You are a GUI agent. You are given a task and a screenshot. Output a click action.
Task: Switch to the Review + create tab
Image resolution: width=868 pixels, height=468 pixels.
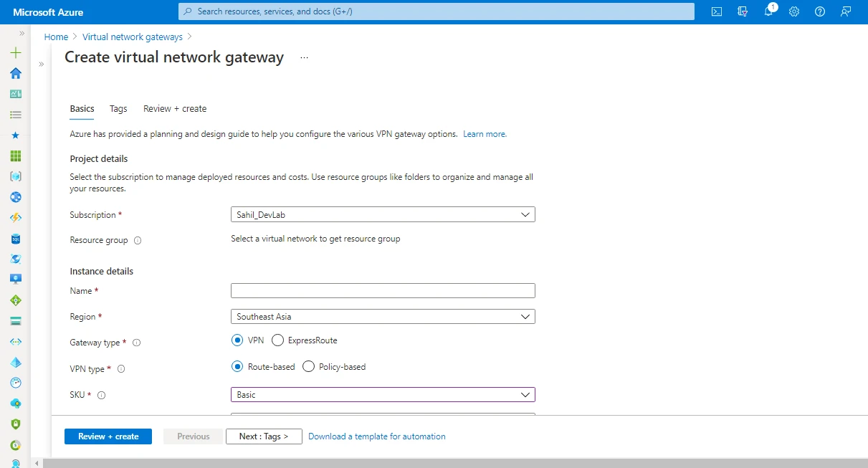(174, 108)
